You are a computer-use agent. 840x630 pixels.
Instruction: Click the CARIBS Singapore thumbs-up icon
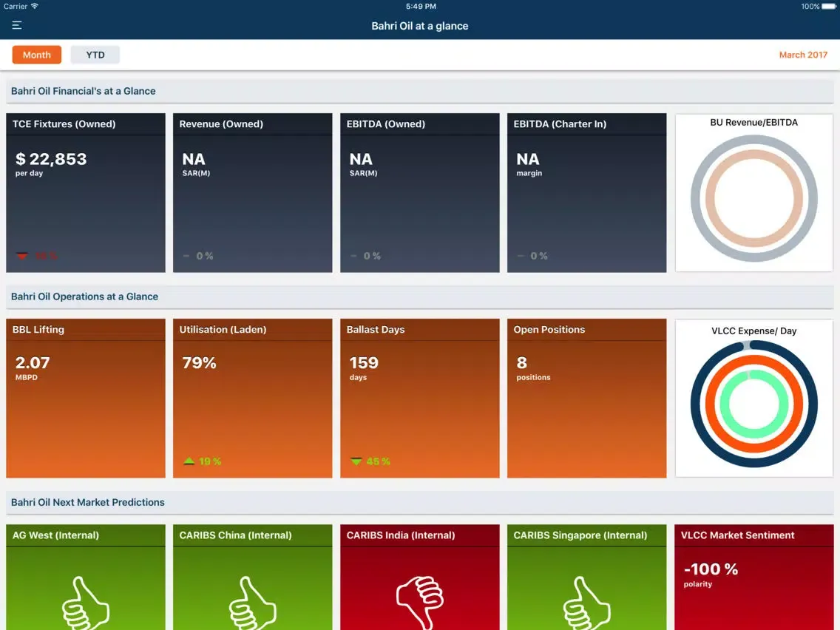tap(586, 603)
